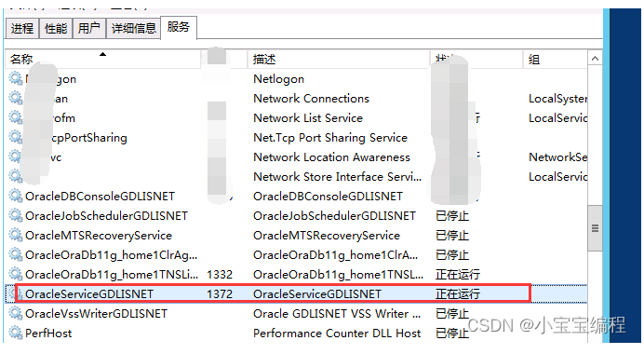The image size is (644, 354).
Task: Click Netlogon description text
Action: coord(279,79)
